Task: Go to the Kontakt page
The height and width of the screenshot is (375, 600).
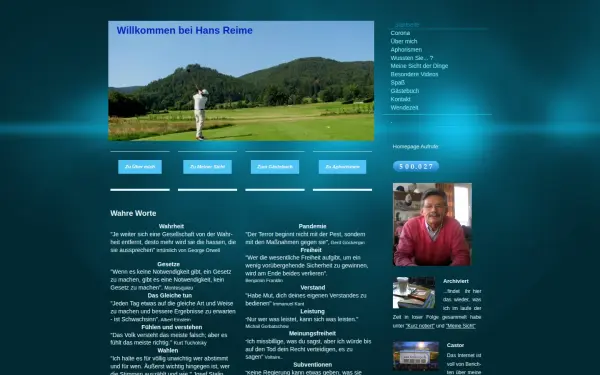Action: click(400, 99)
